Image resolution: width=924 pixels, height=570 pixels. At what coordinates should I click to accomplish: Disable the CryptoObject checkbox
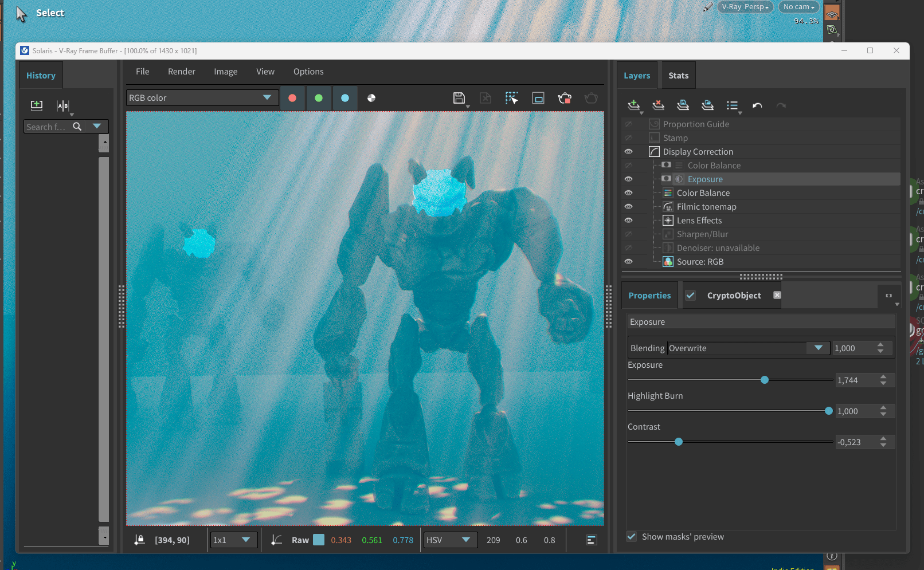click(x=690, y=295)
